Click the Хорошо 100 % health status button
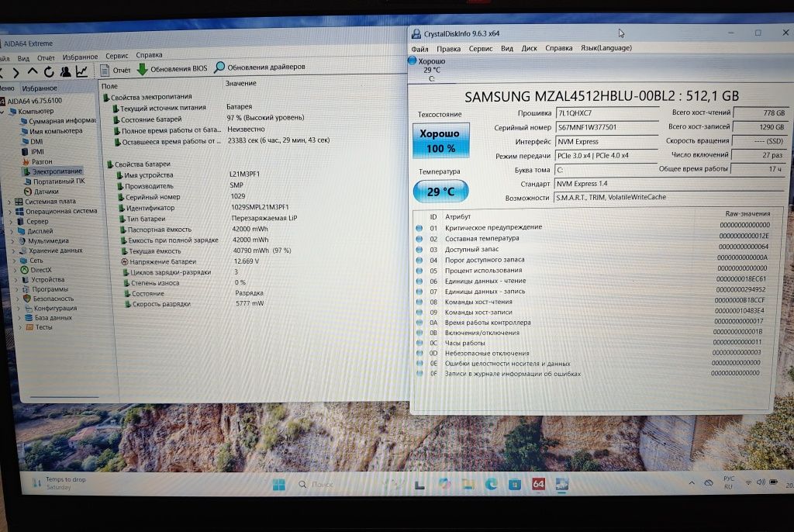The width and height of the screenshot is (794, 532). [440, 141]
